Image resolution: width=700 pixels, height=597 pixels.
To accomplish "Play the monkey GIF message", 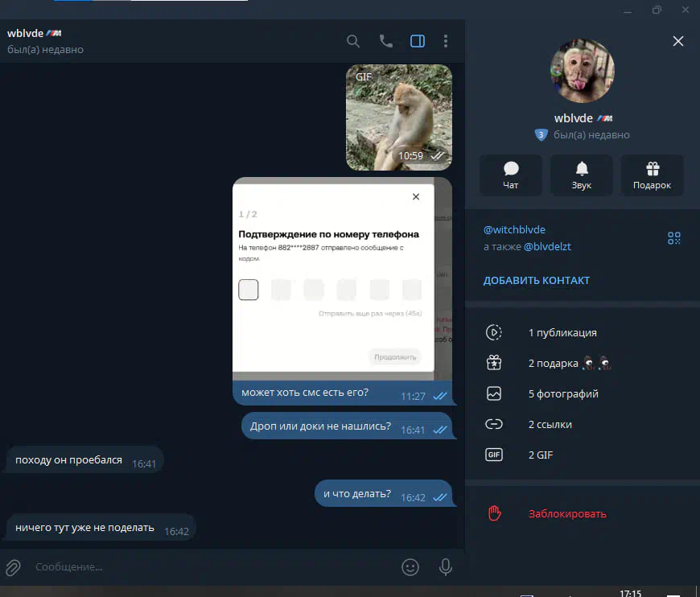I will pyautogui.click(x=398, y=117).
